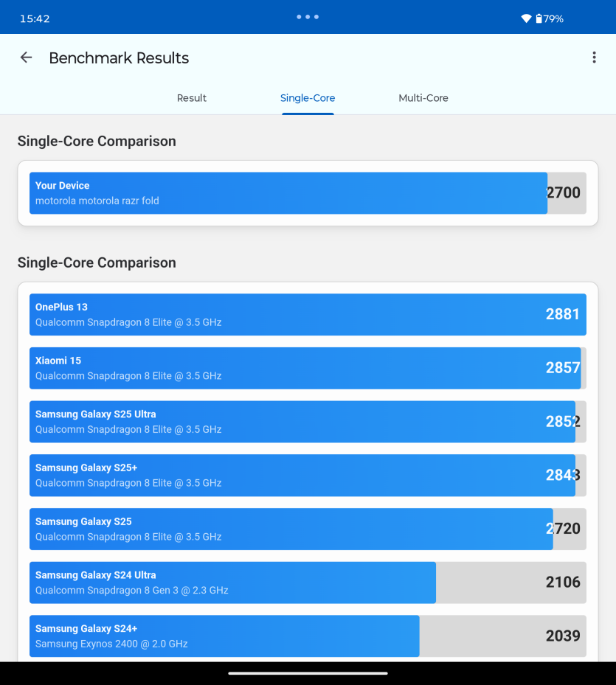
Task: Tap the back arrow icon
Action: 27,58
